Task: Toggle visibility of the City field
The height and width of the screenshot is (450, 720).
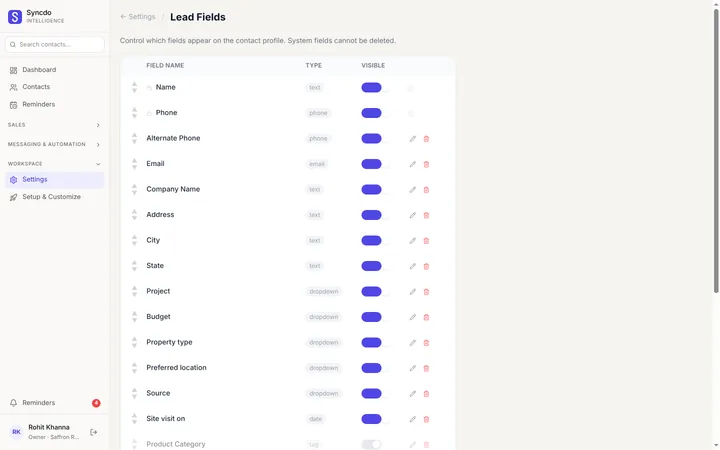Action: (371, 241)
